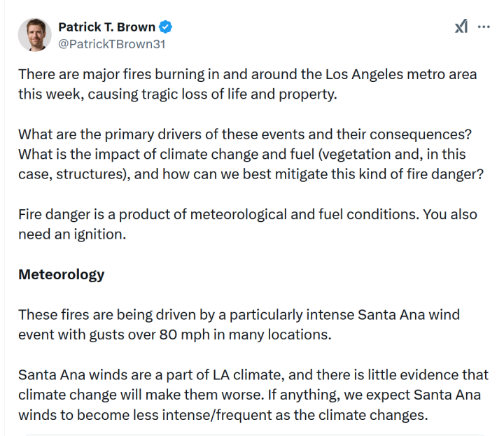Open Patrick T. Brown's profile picture
Screen dimensions: 504x436
coord(34,35)
